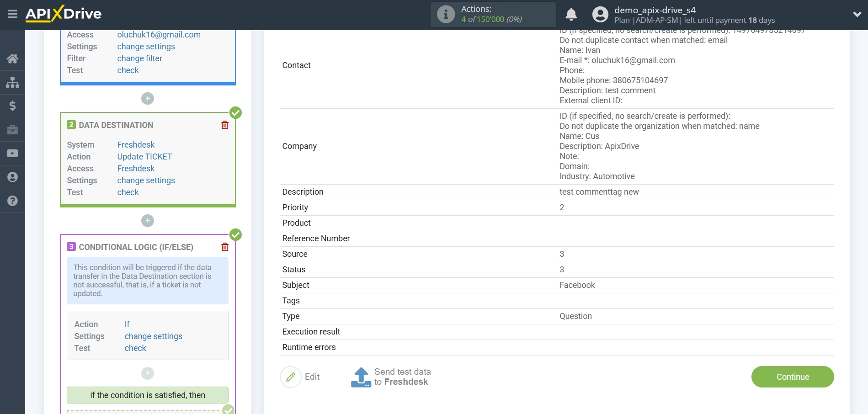Screen dimensions: 868x414
Task: Click the If action link
Action: pos(127,324)
